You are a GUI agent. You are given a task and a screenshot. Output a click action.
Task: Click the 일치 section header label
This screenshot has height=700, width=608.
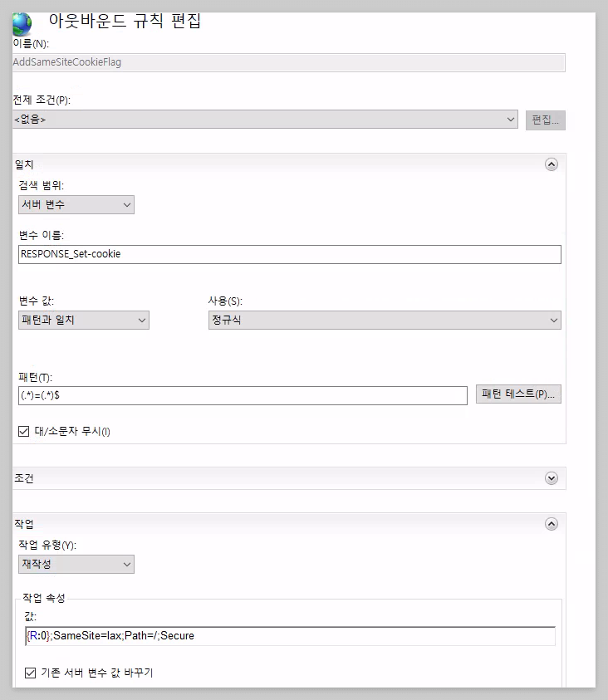tap(24, 164)
